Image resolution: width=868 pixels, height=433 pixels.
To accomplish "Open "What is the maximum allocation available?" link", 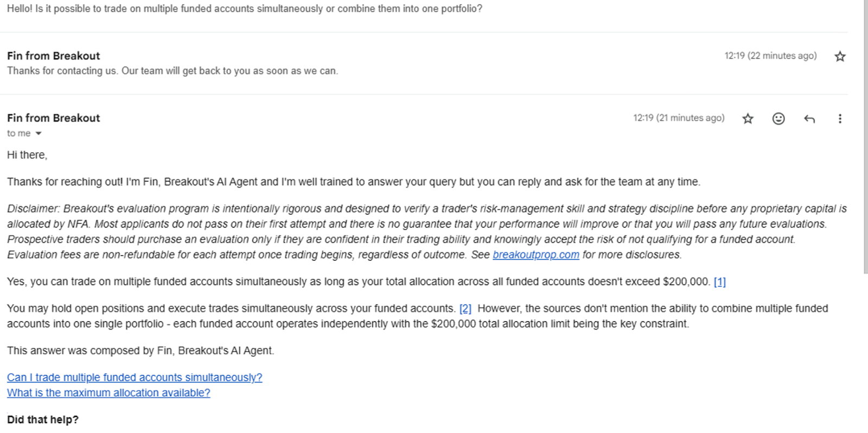I will (x=108, y=393).
